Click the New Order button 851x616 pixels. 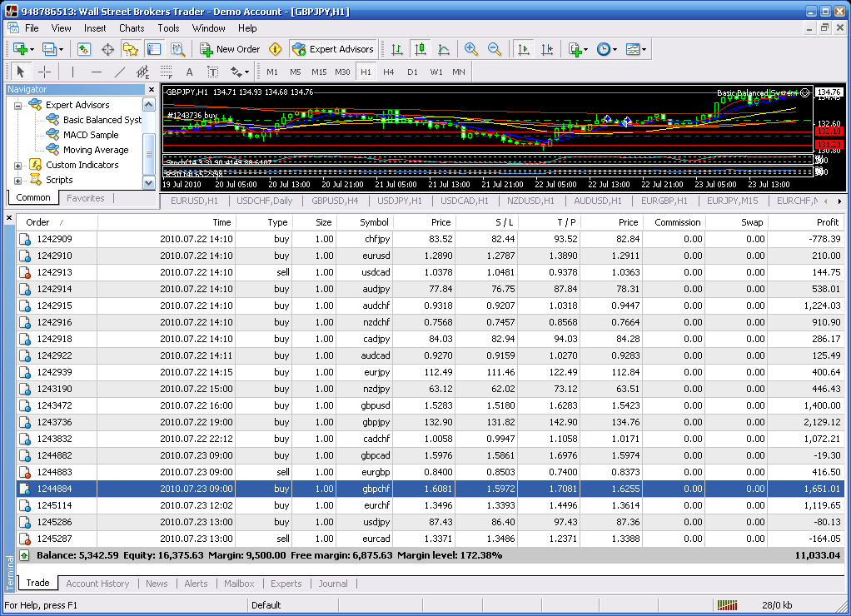coord(230,49)
